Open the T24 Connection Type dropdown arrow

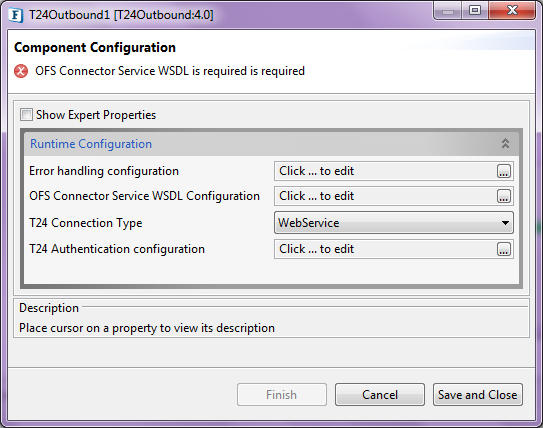click(505, 223)
